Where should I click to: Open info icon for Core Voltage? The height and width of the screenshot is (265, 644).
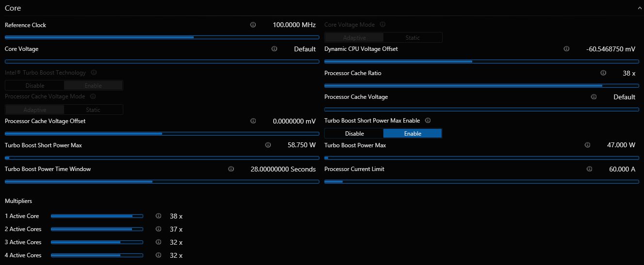(274, 49)
